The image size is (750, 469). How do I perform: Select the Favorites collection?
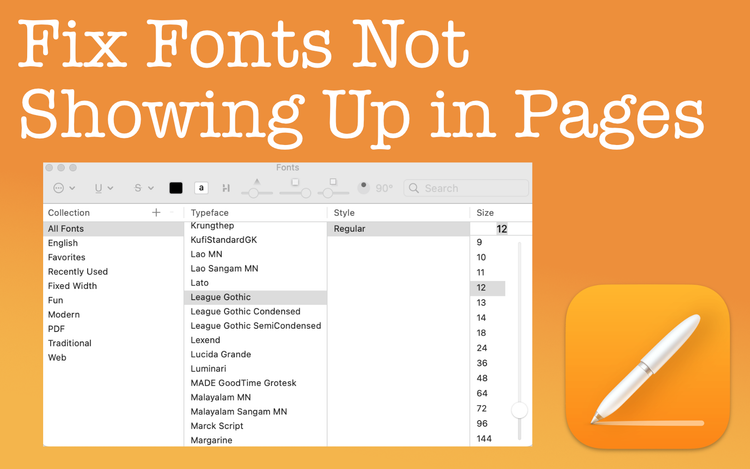click(113, 257)
